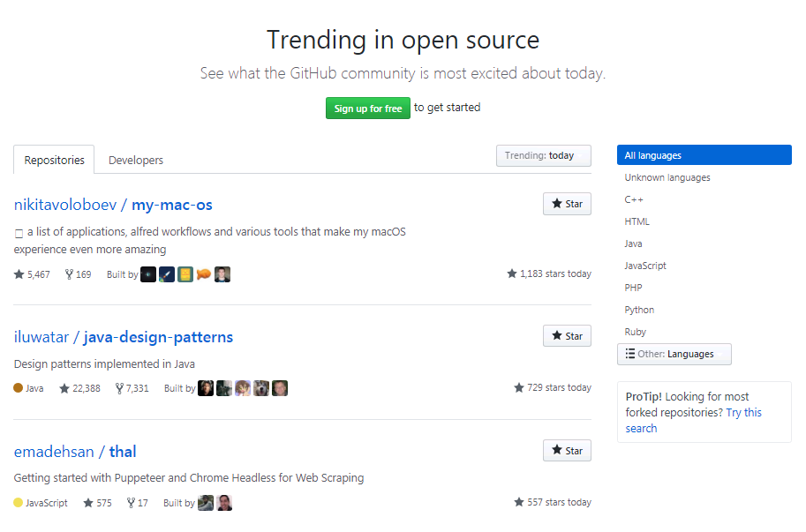Star the java-design-patterns repository

point(566,335)
